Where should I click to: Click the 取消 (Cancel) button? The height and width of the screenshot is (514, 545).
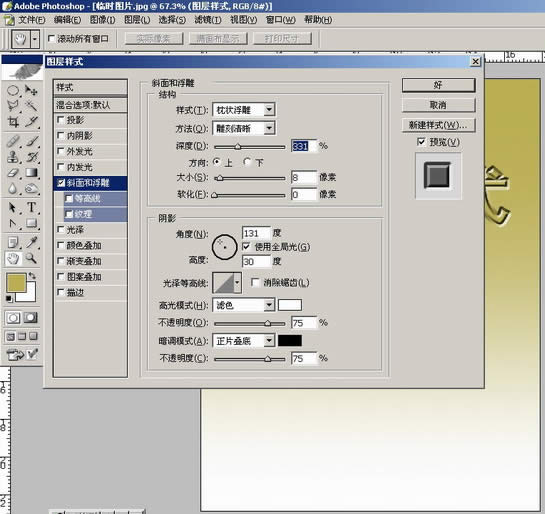[x=438, y=105]
